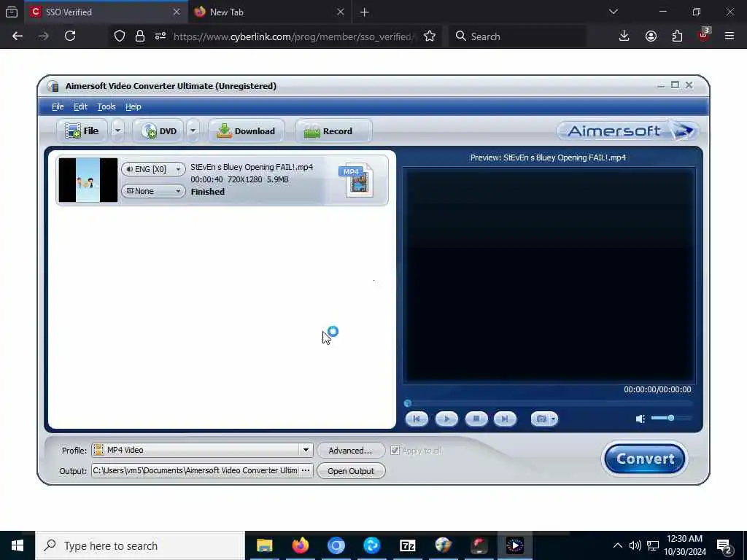Image resolution: width=747 pixels, height=560 pixels.
Task: Open the Help menu
Action: click(133, 106)
